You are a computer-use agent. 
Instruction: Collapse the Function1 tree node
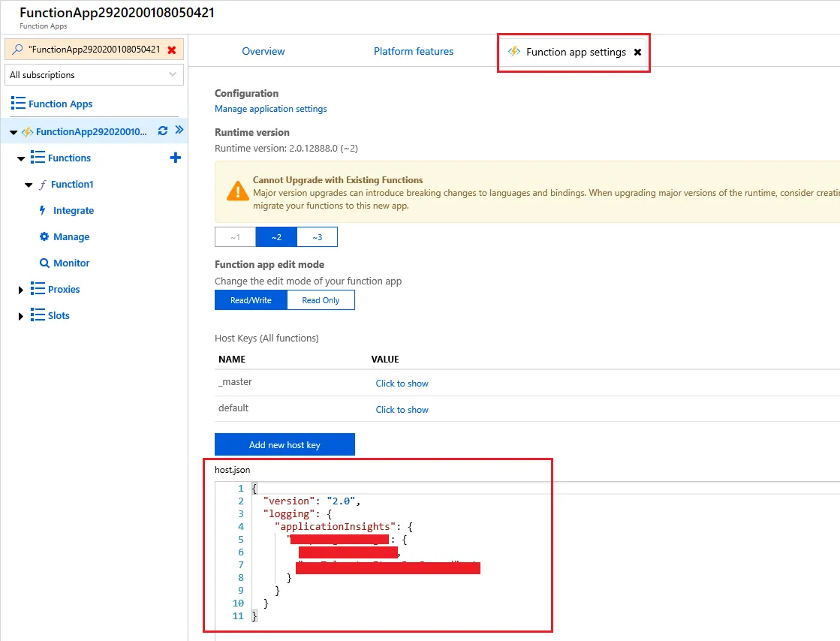click(x=29, y=185)
